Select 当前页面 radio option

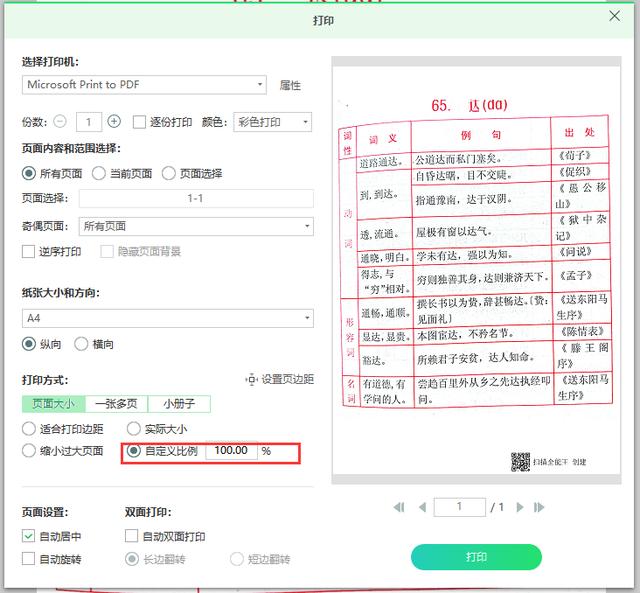(x=99, y=173)
